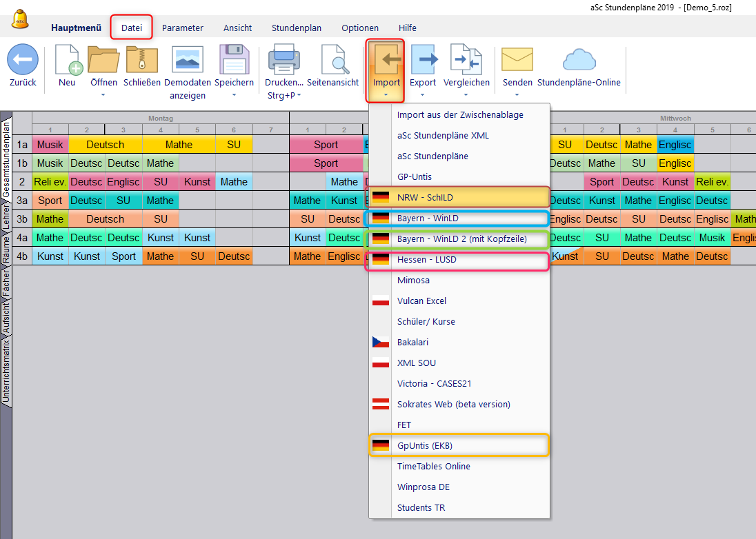
Task: Select Schüler/ Kurse import option
Action: pyautogui.click(x=459, y=322)
